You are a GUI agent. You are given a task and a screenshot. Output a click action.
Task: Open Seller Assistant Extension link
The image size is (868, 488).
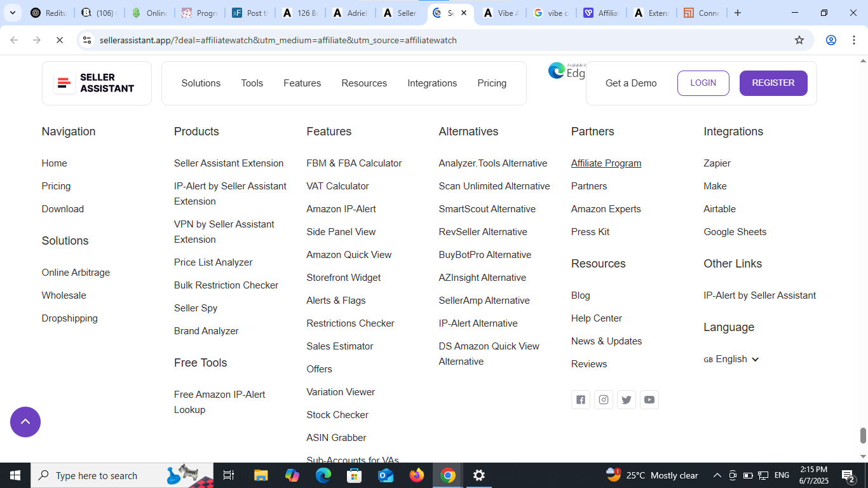[229, 163]
